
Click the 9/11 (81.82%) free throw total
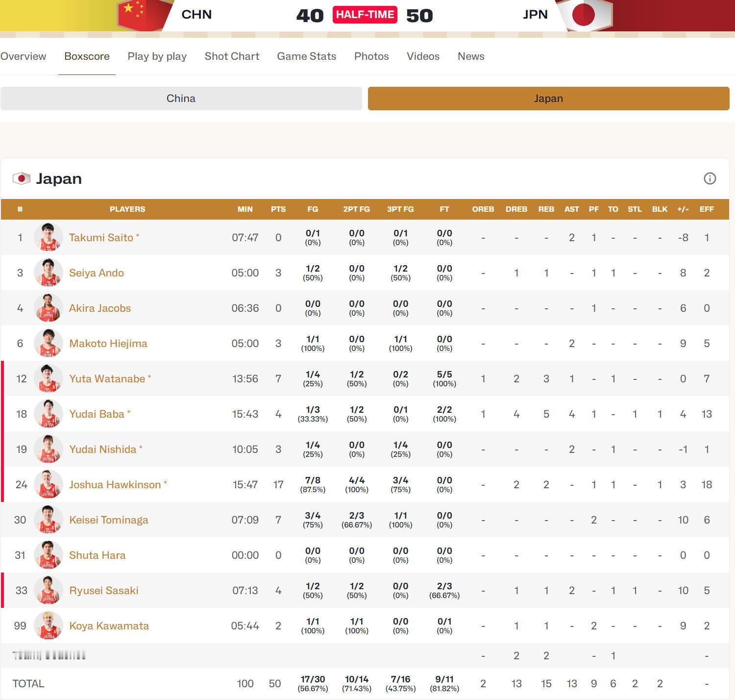click(x=444, y=684)
